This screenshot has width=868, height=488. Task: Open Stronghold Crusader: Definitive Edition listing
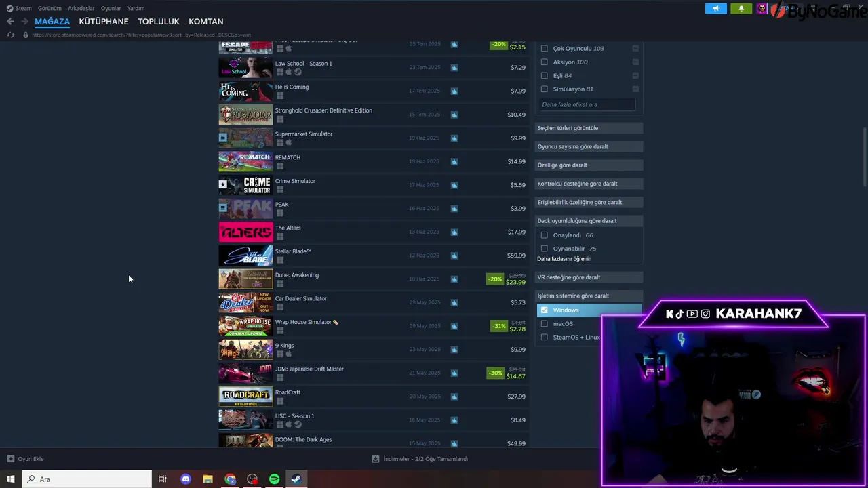[373, 115]
